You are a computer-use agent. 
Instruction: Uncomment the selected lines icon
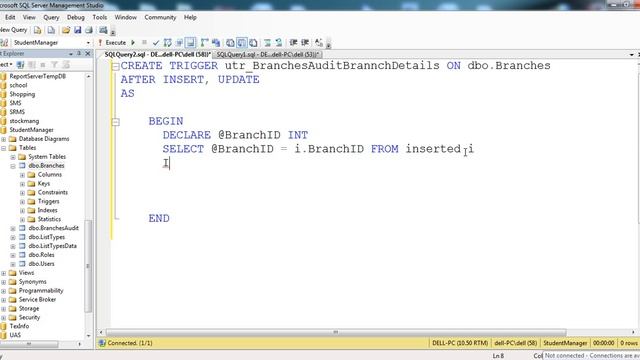tap(279, 42)
